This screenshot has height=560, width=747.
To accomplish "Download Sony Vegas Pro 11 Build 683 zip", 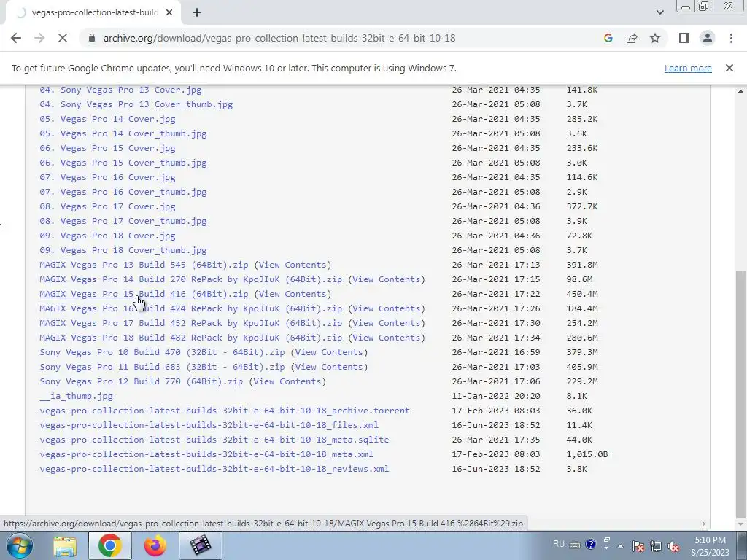I will pyautogui.click(x=162, y=367).
